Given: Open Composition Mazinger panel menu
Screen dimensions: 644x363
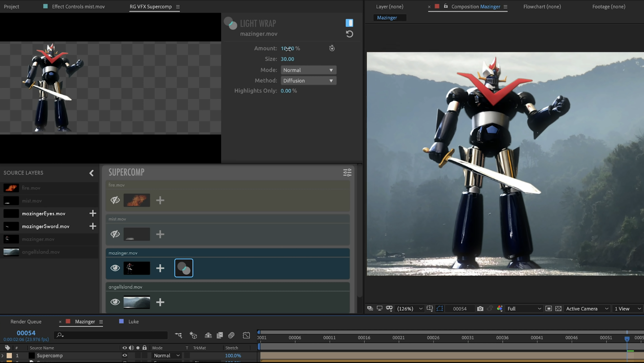Looking at the screenshot, I should (505, 7).
